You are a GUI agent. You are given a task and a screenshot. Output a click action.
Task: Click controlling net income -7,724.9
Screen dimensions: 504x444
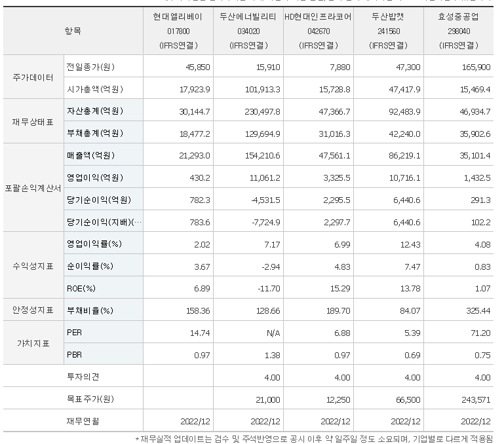click(x=265, y=222)
